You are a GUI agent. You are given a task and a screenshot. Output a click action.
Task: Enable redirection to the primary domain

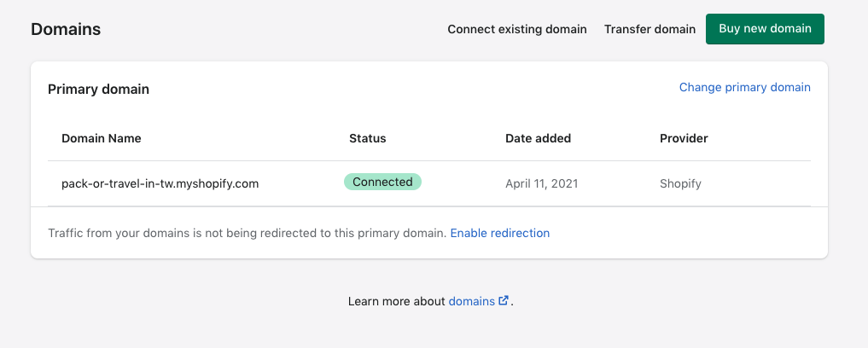point(499,233)
